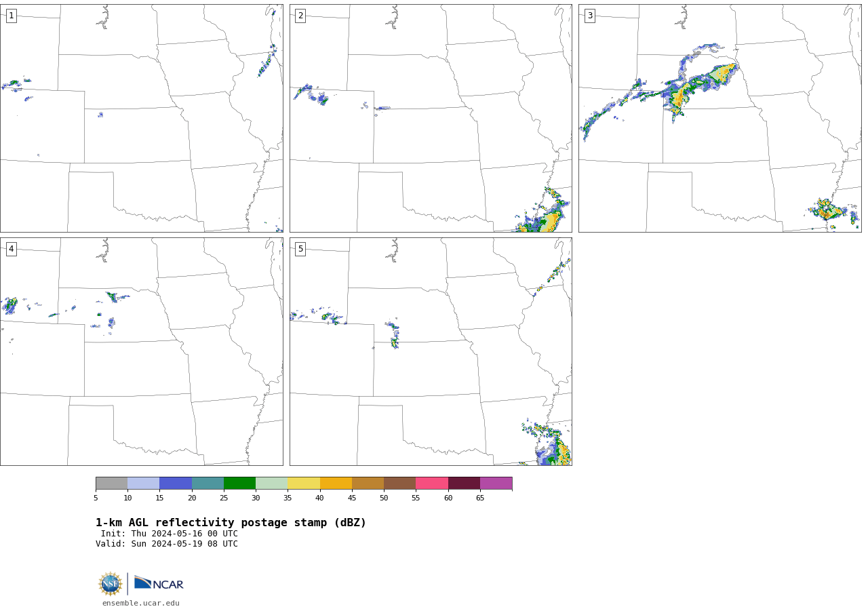Select the teal 20-25 dBZ swatch
Screen dimensions: 868x611
point(208,484)
